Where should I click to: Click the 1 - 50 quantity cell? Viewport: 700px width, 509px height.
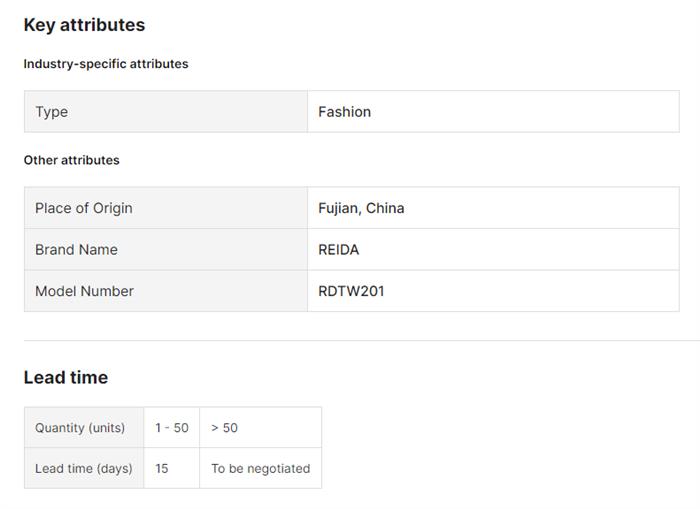(171, 428)
